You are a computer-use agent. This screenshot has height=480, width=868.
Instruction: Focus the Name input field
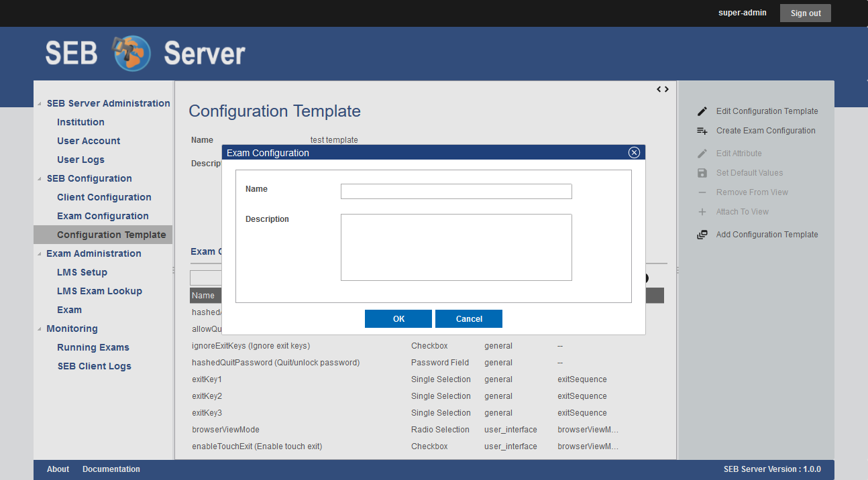[456, 192]
